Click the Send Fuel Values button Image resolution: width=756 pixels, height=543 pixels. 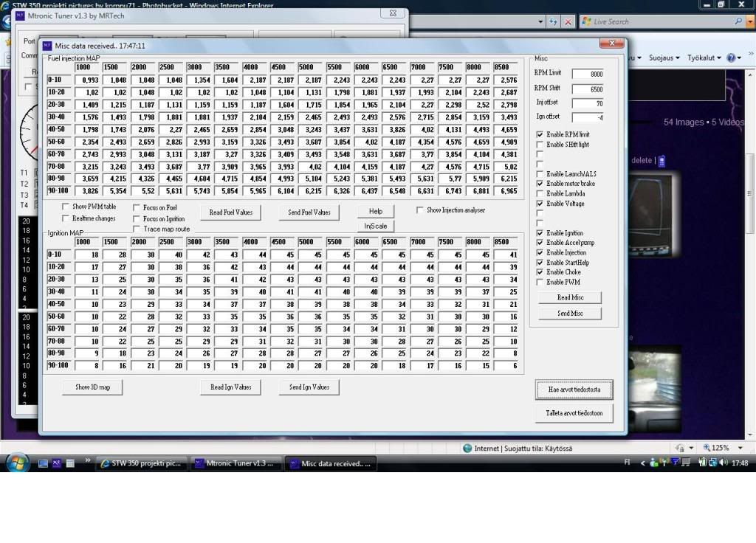coord(309,212)
